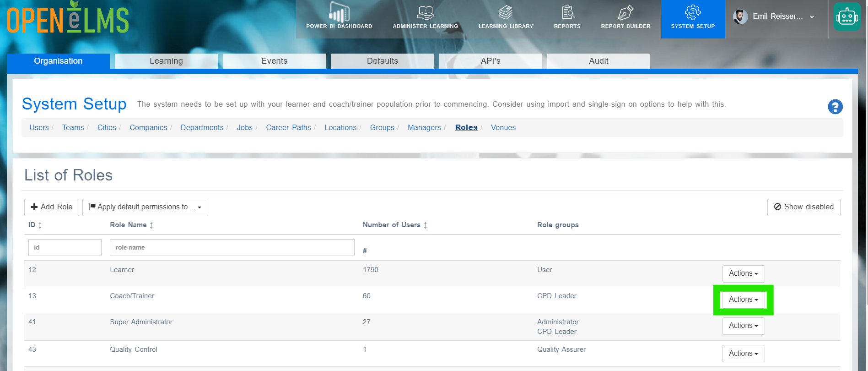This screenshot has width=868, height=371.
Task: Sort by Number of Users arrow
Action: coord(425,225)
